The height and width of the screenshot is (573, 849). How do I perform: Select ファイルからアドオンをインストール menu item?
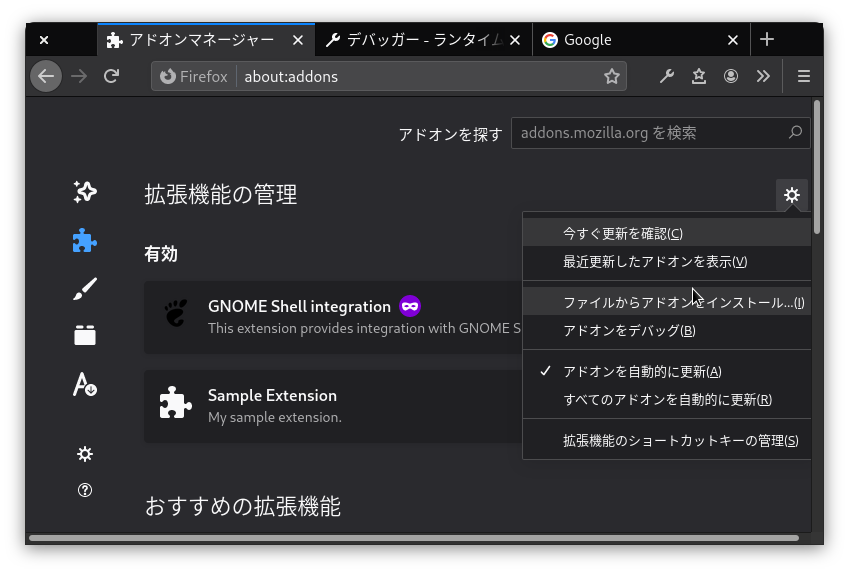point(682,302)
